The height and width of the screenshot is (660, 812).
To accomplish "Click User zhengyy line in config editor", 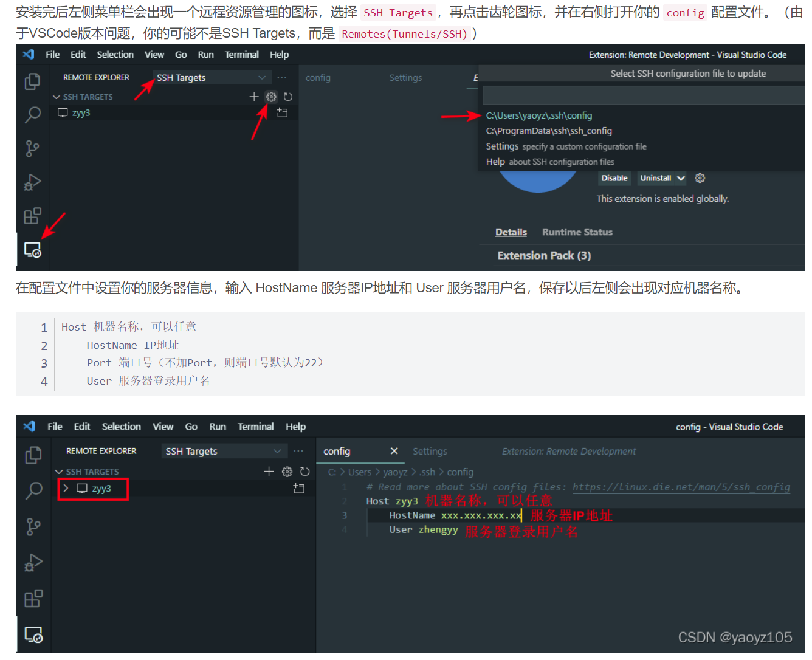I will click(424, 529).
